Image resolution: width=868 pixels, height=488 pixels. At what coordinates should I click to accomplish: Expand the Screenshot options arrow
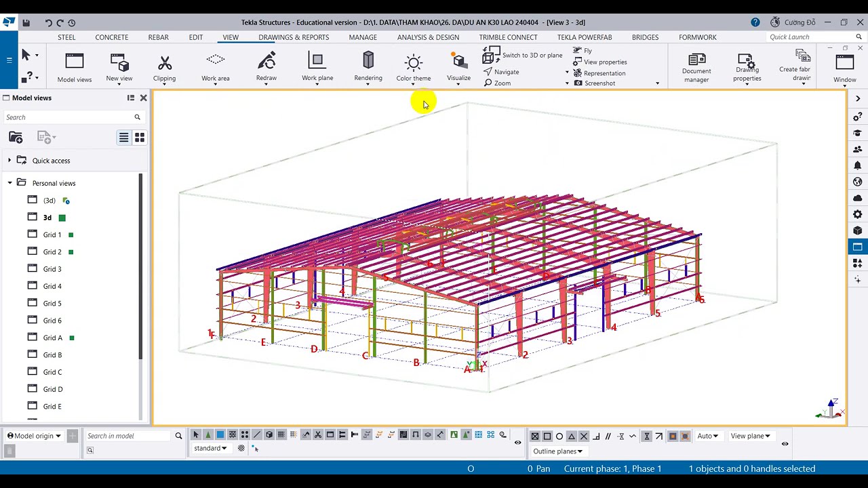click(657, 83)
